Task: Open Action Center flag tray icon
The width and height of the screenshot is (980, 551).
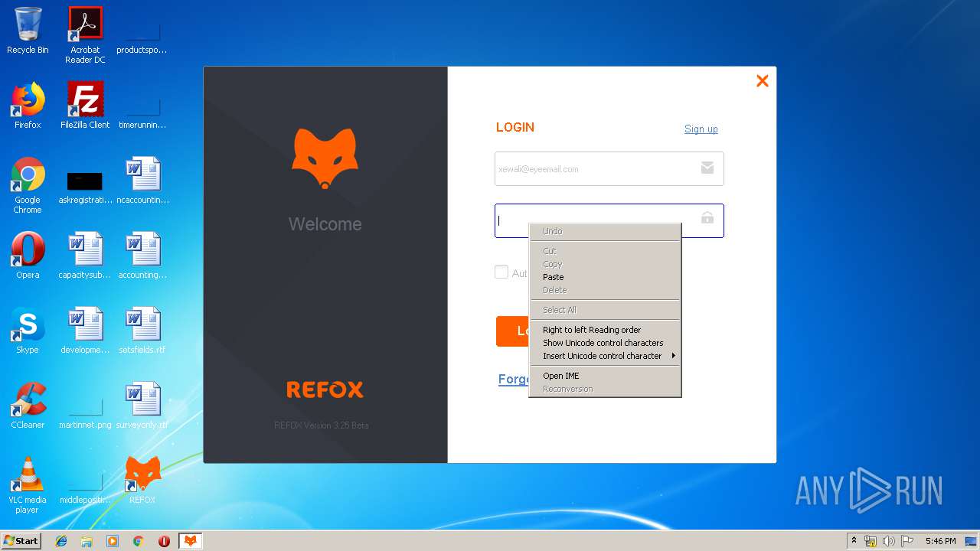Action: coord(907,541)
